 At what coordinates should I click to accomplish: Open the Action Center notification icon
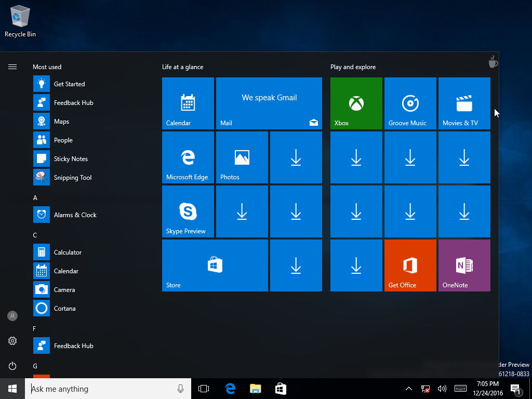coord(516,389)
